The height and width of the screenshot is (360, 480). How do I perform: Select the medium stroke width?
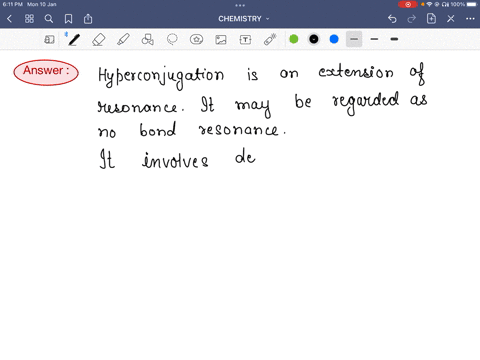[374, 39]
